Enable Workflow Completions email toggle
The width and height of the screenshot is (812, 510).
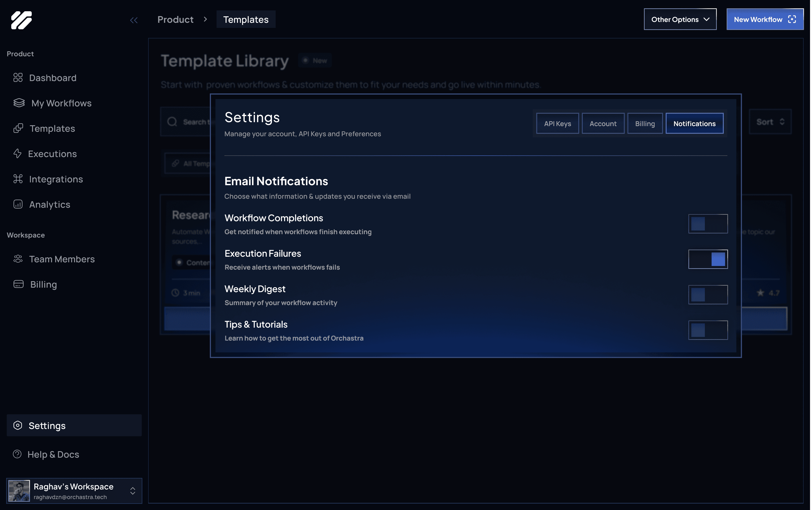click(x=707, y=224)
